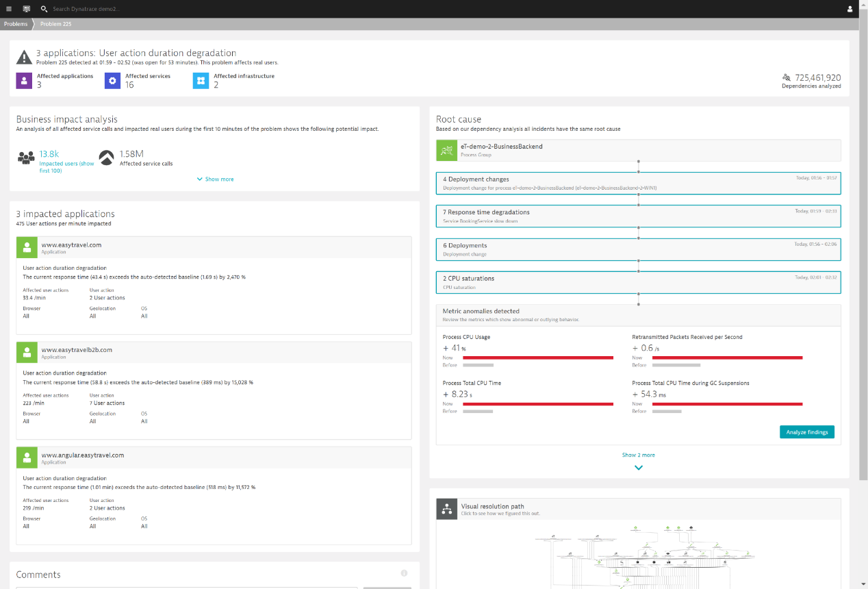The width and height of the screenshot is (868, 589).
Task: Open eT-demo-2-BusinessBackend process group
Action: click(x=639, y=150)
